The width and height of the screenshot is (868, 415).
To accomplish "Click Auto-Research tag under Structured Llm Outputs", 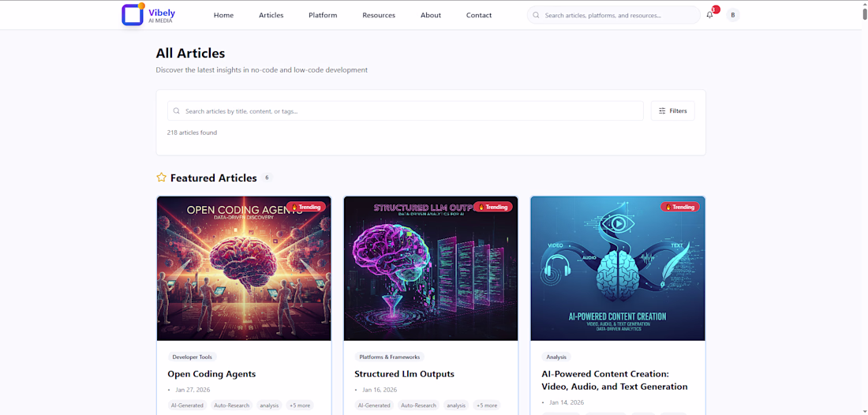I will point(418,405).
